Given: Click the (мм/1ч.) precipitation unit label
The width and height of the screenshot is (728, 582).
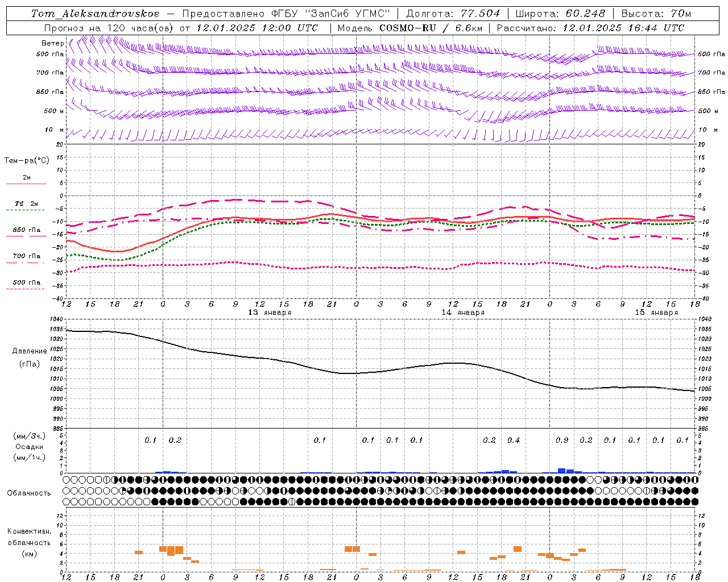Looking at the screenshot, I should point(30,458).
